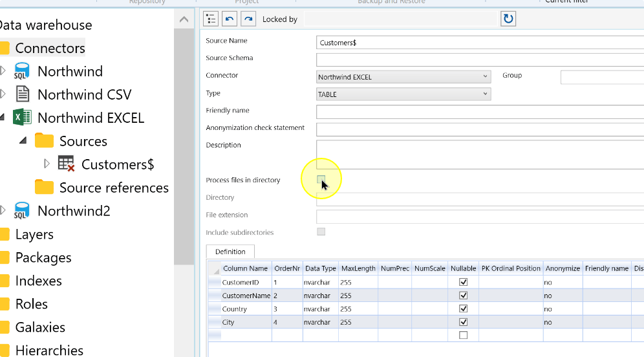Sort by OrderNr column header
The image size is (644, 357).
pyautogui.click(x=287, y=268)
